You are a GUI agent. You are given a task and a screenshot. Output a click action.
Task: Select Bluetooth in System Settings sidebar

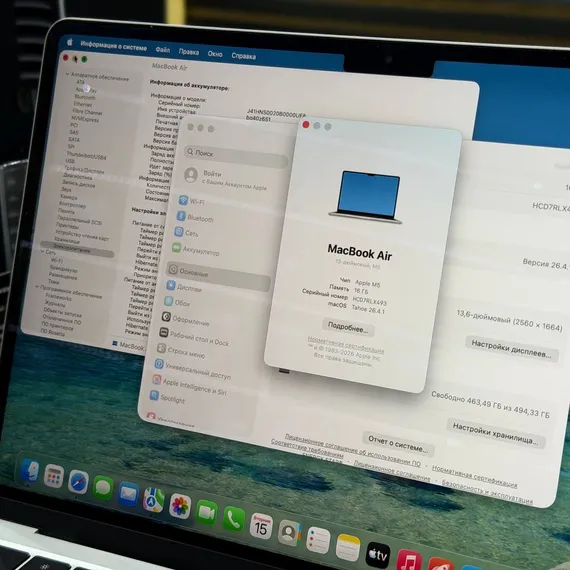[195, 217]
